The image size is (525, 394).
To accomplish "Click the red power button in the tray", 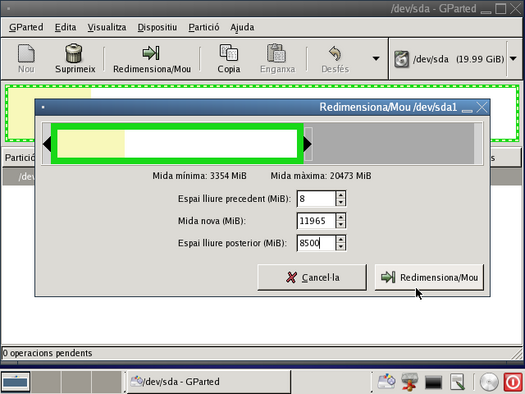I will coord(513,382).
